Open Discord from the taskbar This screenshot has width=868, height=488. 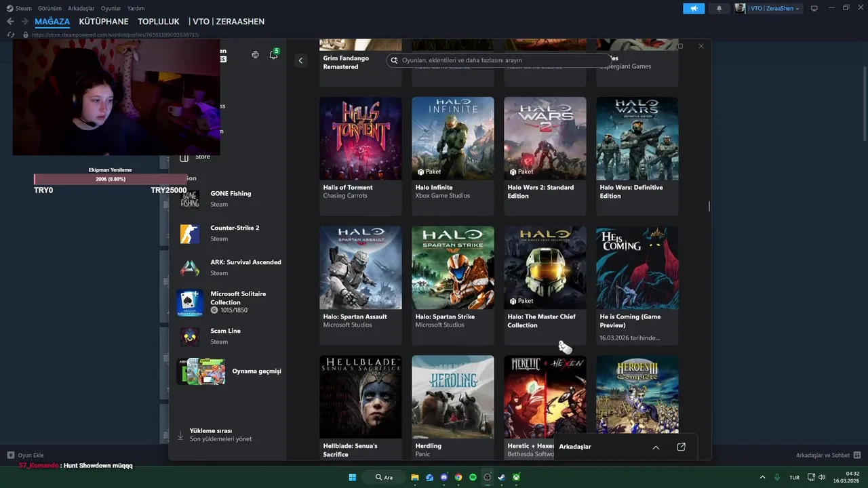click(x=444, y=477)
